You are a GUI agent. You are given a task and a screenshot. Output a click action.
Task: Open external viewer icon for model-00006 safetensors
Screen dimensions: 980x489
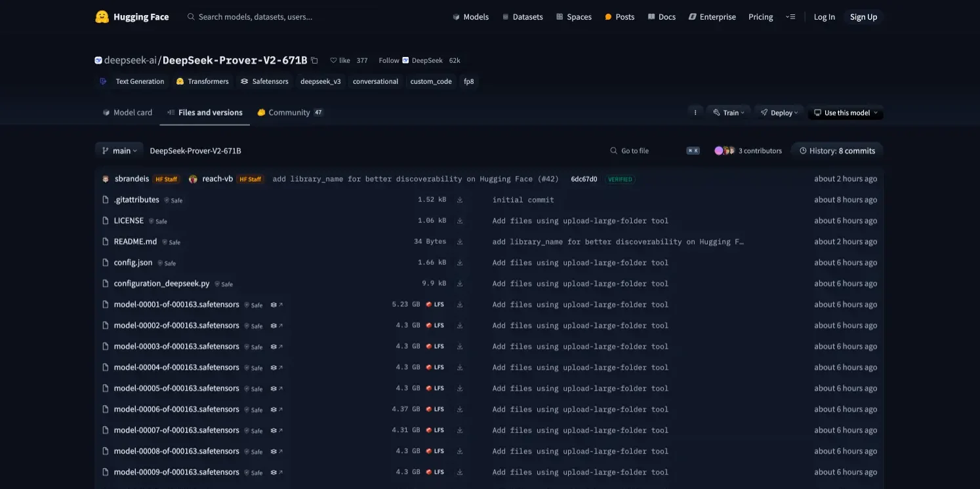pyautogui.click(x=277, y=410)
